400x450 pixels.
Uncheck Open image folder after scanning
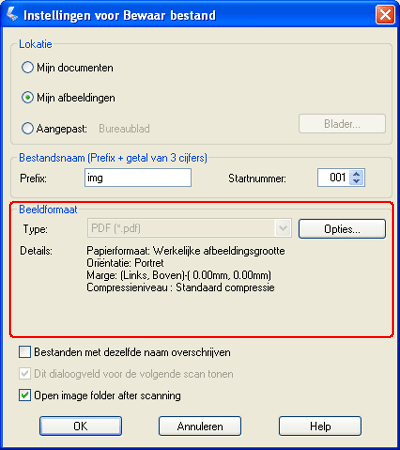[25, 395]
